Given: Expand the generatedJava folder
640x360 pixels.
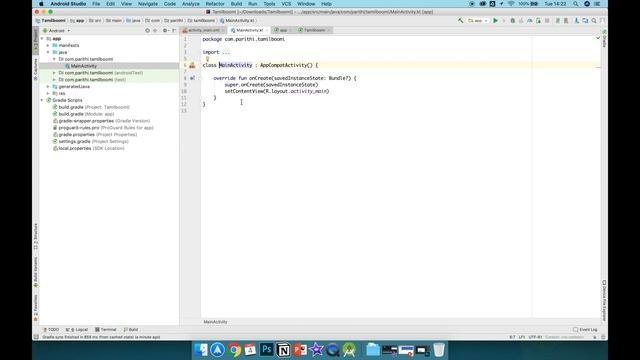Looking at the screenshot, I should pyautogui.click(x=48, y=87).
